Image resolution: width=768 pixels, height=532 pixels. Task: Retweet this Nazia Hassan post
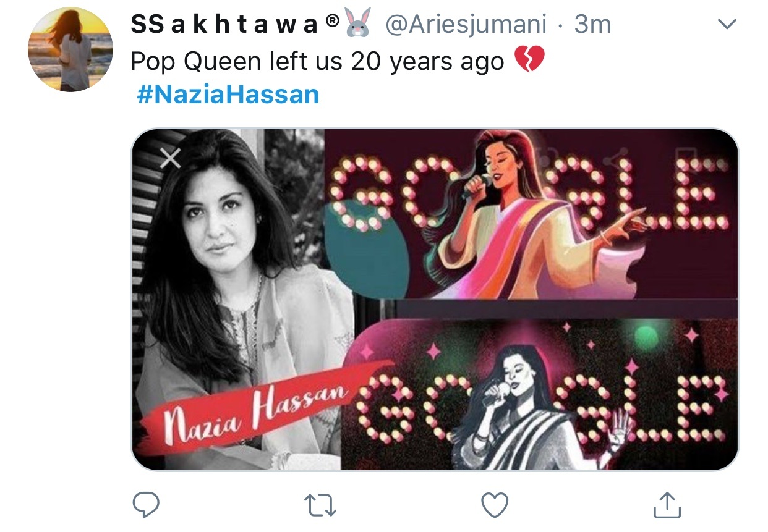coord(321,505)
